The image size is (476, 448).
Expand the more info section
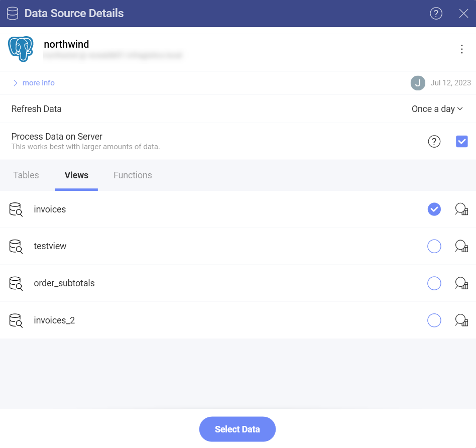coord(34,83)
